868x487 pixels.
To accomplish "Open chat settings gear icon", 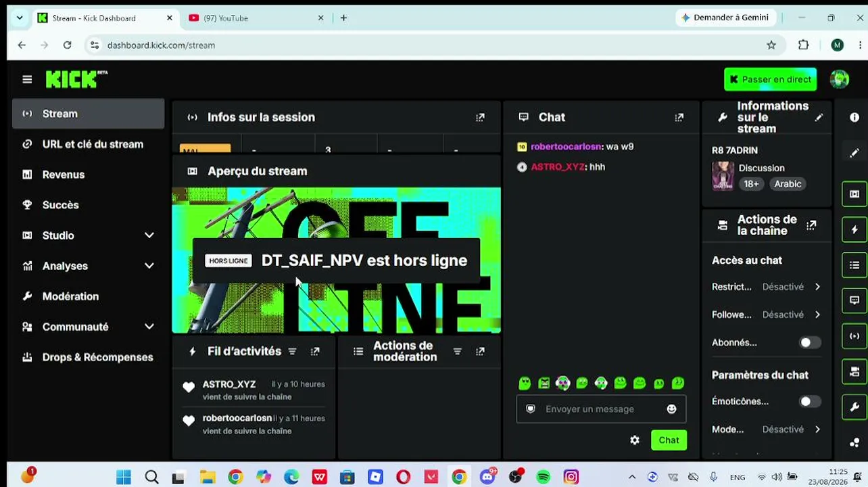I will (x=635, y=440).
